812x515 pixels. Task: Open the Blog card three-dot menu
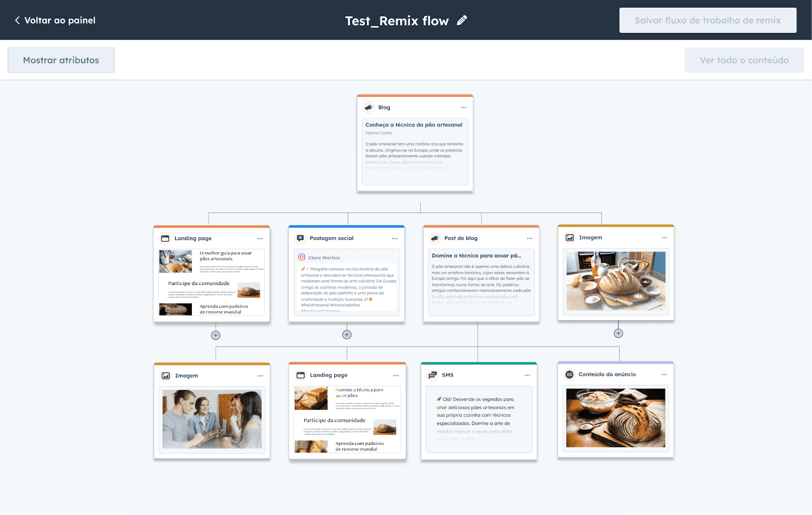tap(463, 108)
